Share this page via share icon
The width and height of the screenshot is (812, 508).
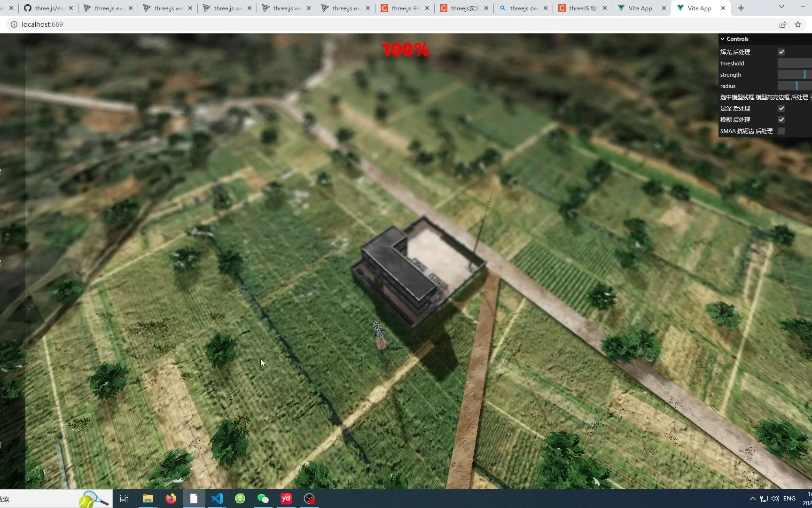[x=783, y=24]
